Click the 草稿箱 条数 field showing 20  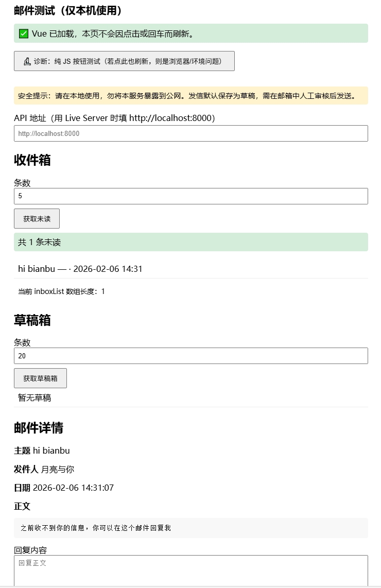coord(190,356)
